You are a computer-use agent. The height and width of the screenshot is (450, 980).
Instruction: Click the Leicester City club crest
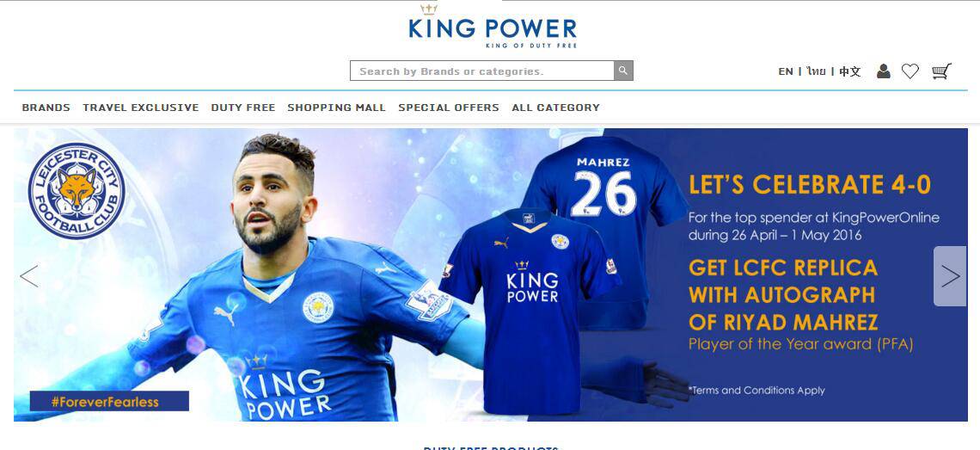[77, 191]
